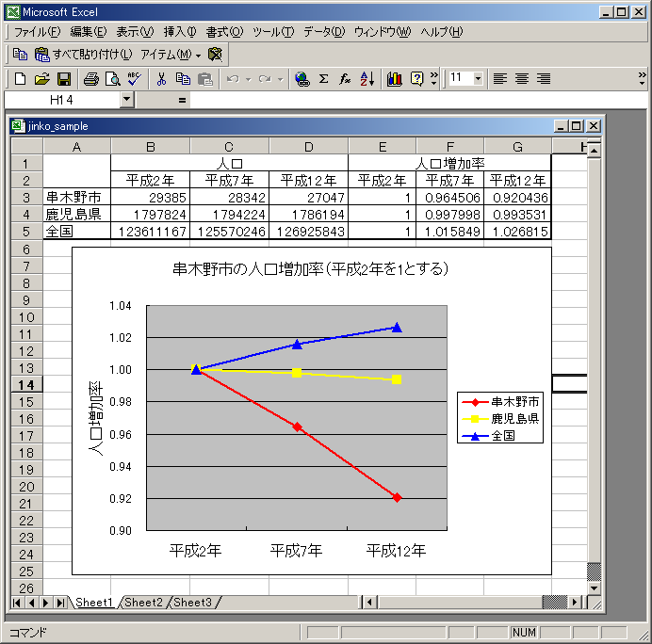652x644 pixels.
Task: Click the Open folder icon
Action: pyautogui.click(x=41, y=78)
